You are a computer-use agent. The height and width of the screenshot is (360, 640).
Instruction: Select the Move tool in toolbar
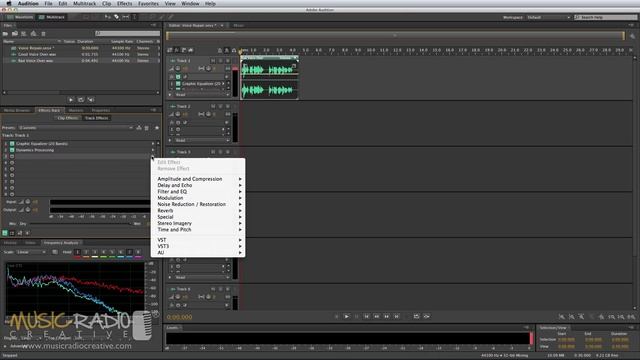(x=107, y=17)
